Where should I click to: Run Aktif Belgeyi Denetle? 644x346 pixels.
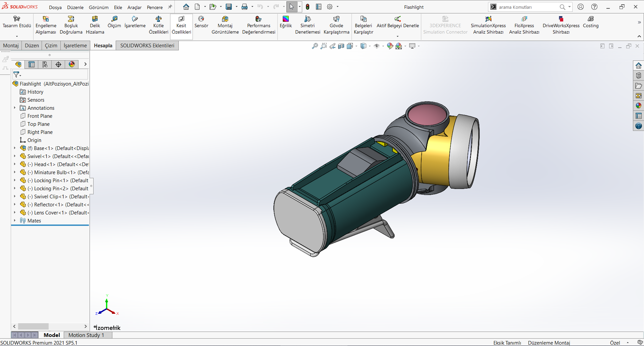(x=397, y=23)
